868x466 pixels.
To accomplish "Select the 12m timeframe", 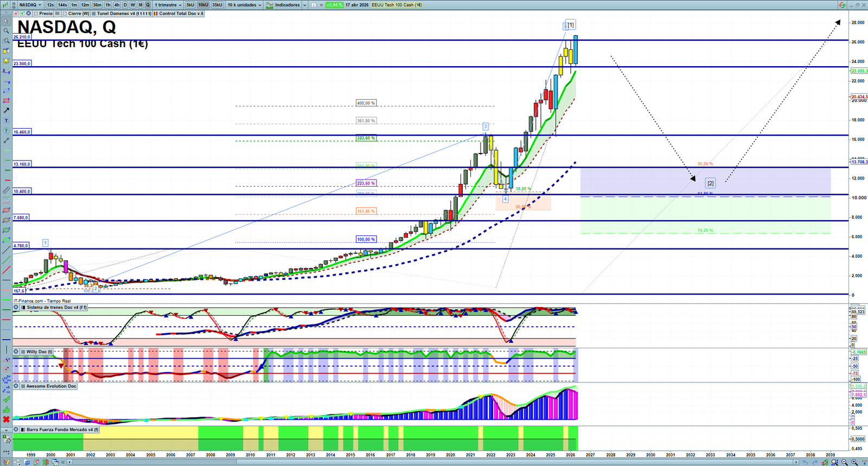I will 85,5.
